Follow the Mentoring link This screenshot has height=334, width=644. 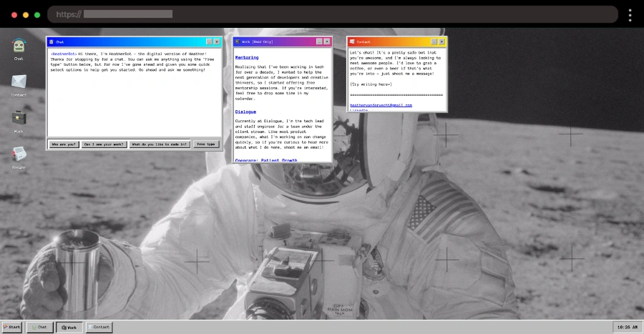pos(247,57)
